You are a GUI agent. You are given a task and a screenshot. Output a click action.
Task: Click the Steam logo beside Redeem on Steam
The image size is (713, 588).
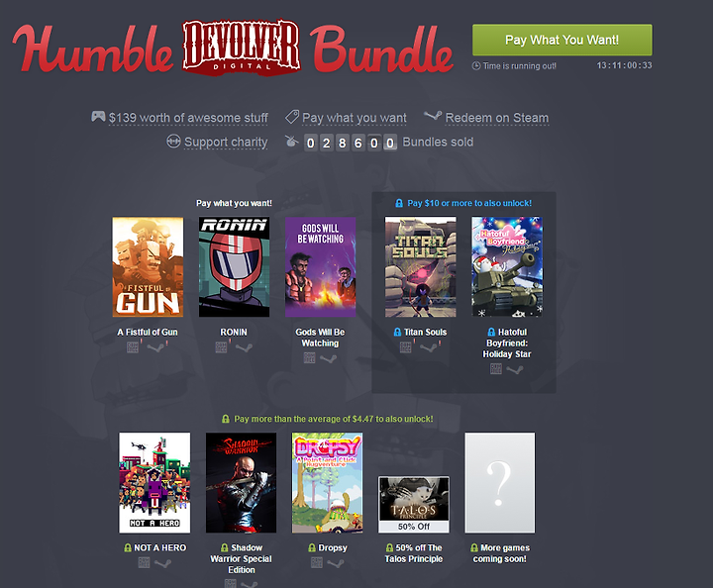coord(433,116)
